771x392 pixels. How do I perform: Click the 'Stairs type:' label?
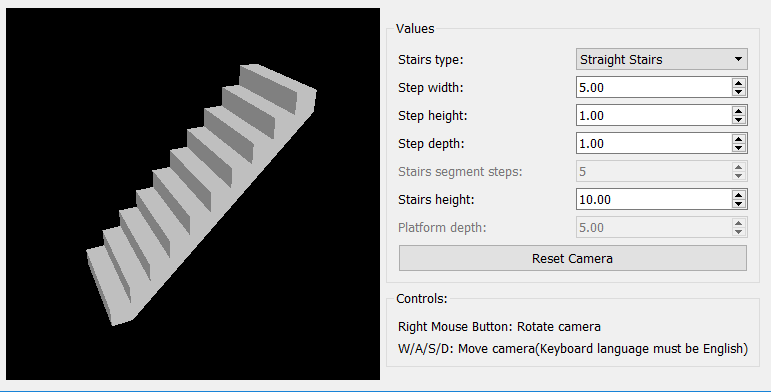coord(430,60)
